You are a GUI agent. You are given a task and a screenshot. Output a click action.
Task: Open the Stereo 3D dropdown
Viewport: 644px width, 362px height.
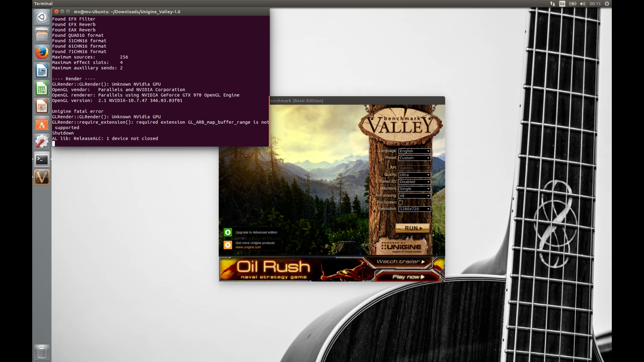point(415,182)
